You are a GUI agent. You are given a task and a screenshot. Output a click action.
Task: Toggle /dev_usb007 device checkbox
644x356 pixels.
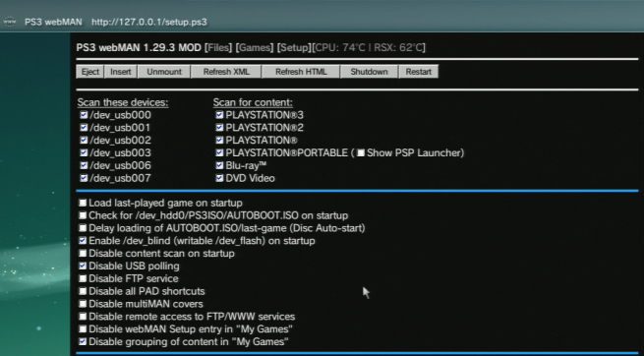[84, 178]
